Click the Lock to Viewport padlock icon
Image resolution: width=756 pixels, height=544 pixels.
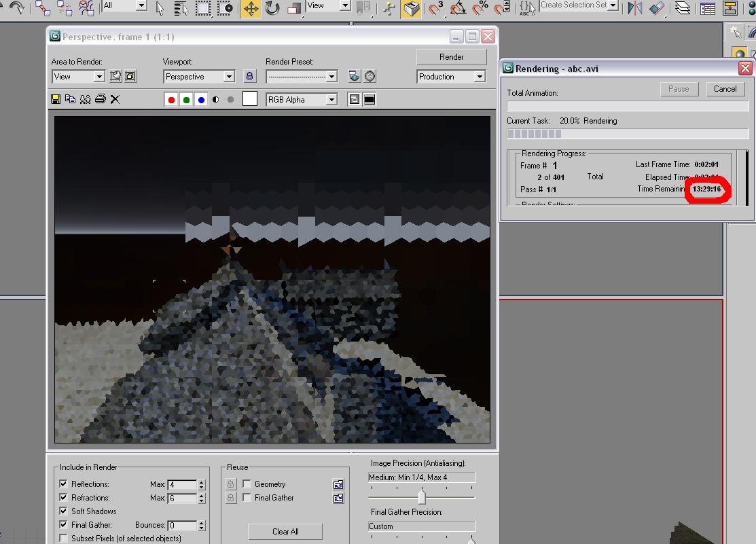pyautogui.click(x=249, y=77)
